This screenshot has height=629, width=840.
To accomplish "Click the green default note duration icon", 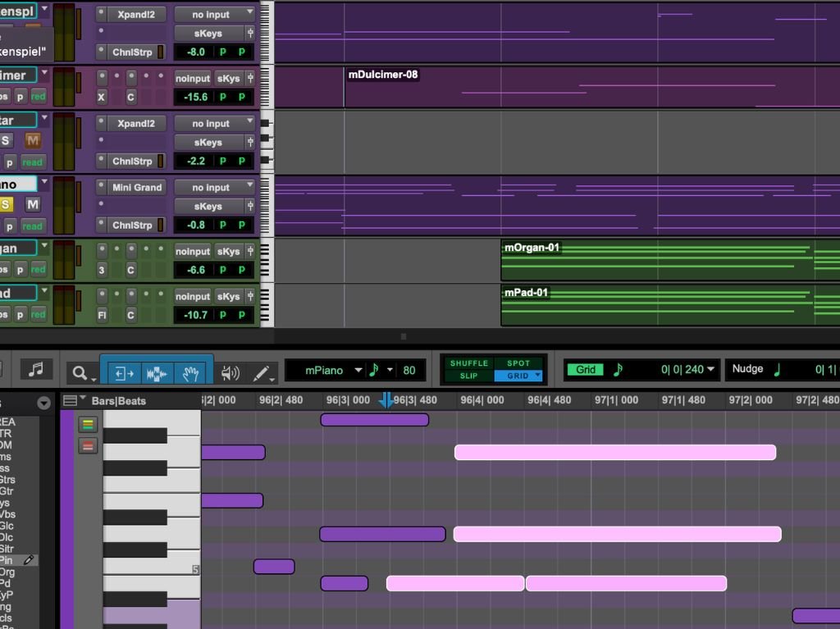I will (374, 370).
